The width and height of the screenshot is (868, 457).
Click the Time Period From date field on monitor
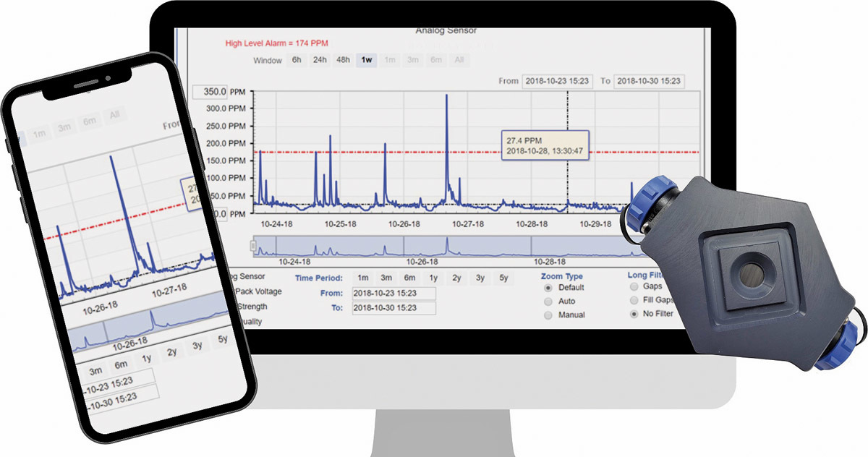click(393, 294)
